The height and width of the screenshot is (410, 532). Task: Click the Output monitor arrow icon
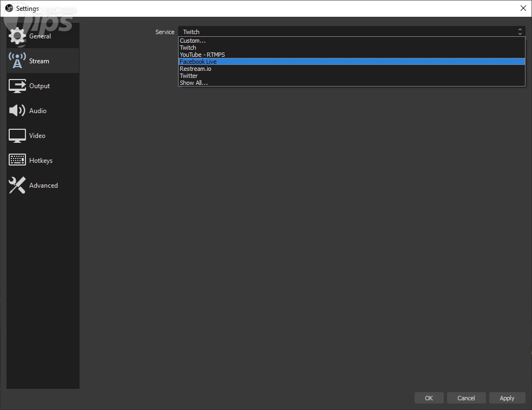tap(17, 86)
